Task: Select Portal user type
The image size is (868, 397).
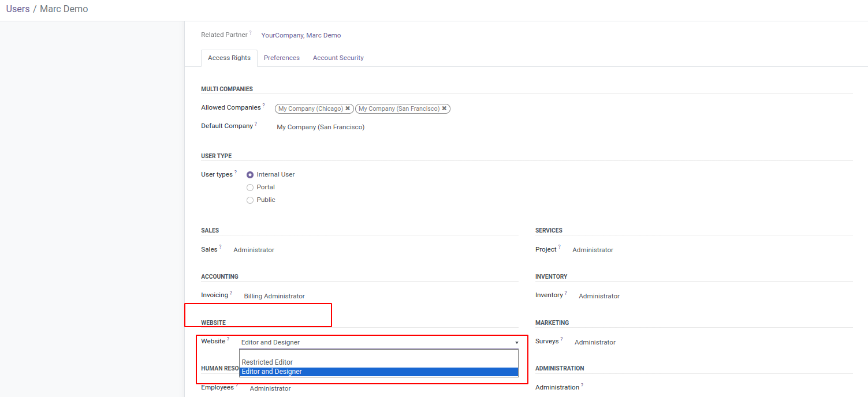Action: coord(250,188)
